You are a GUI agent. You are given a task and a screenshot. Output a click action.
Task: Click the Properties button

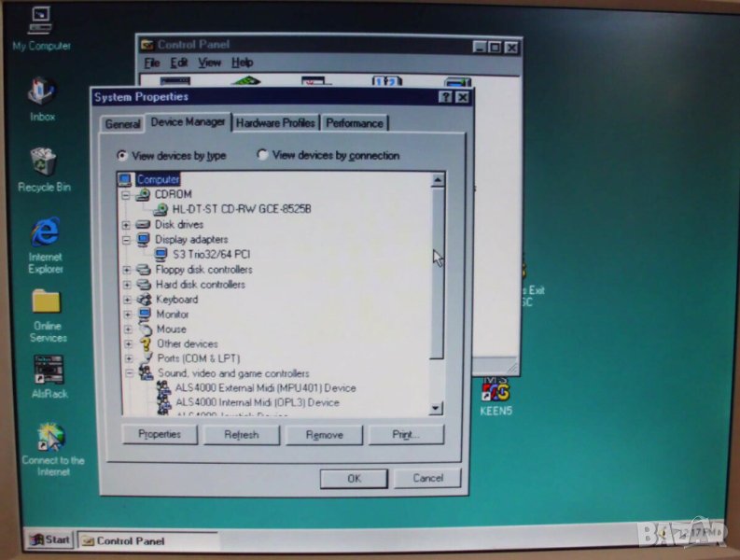click(x=160, y=435)
